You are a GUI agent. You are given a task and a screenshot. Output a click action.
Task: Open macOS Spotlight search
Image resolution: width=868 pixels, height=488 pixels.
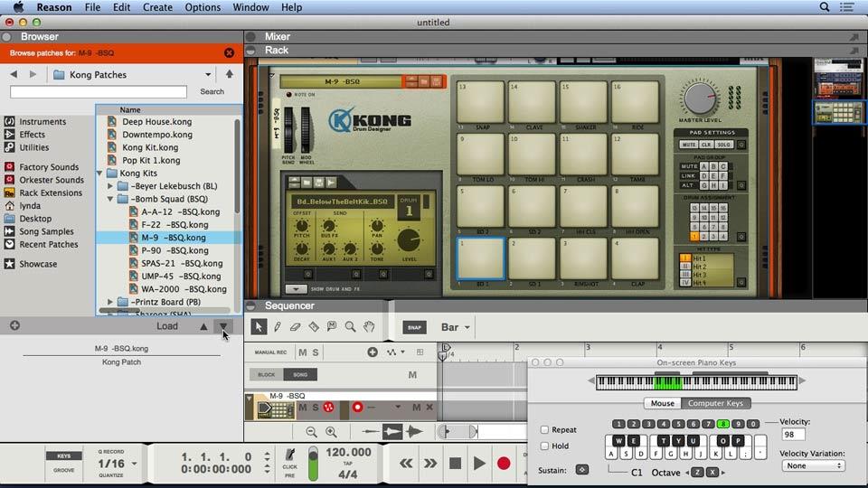coord(825,7)
